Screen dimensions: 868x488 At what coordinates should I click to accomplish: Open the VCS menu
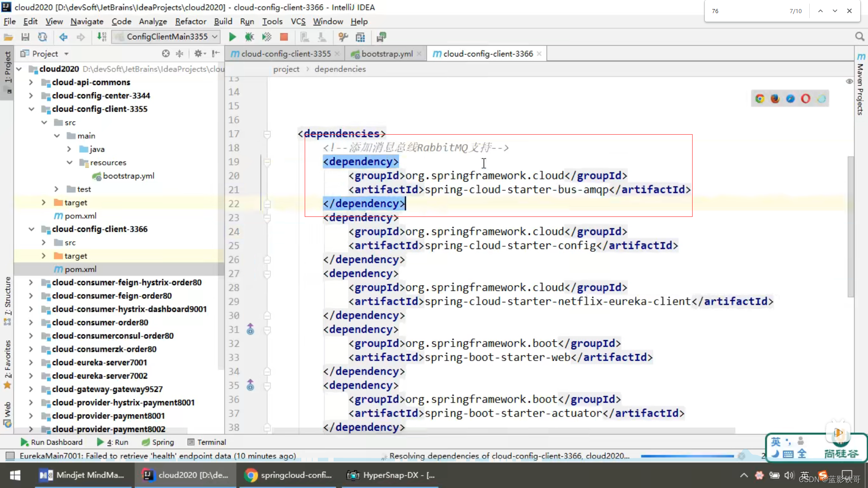tap(298, 21)
